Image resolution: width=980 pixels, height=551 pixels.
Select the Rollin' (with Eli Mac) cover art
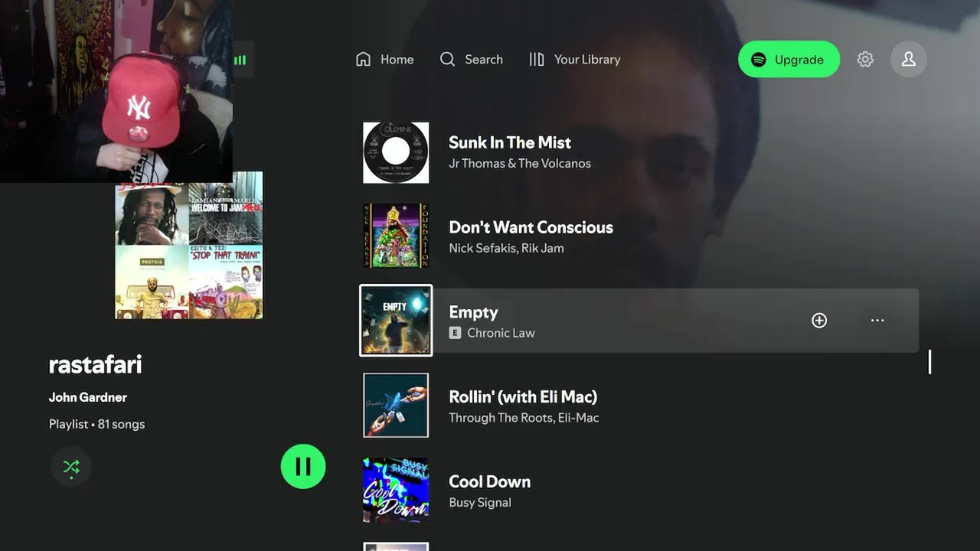pyautogui.click(x=396, y=405)
